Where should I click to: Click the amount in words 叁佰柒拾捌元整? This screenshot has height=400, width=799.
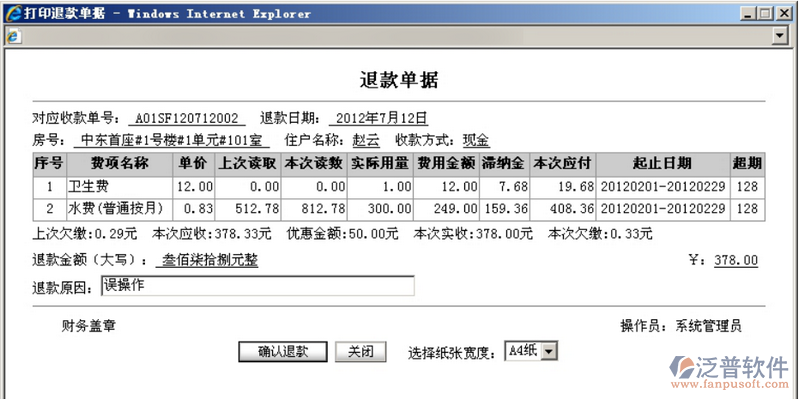click(210, 260)
